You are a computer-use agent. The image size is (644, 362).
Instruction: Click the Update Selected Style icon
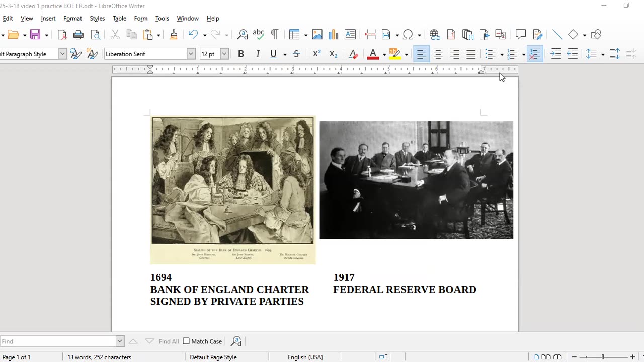[x=76, y=54]
